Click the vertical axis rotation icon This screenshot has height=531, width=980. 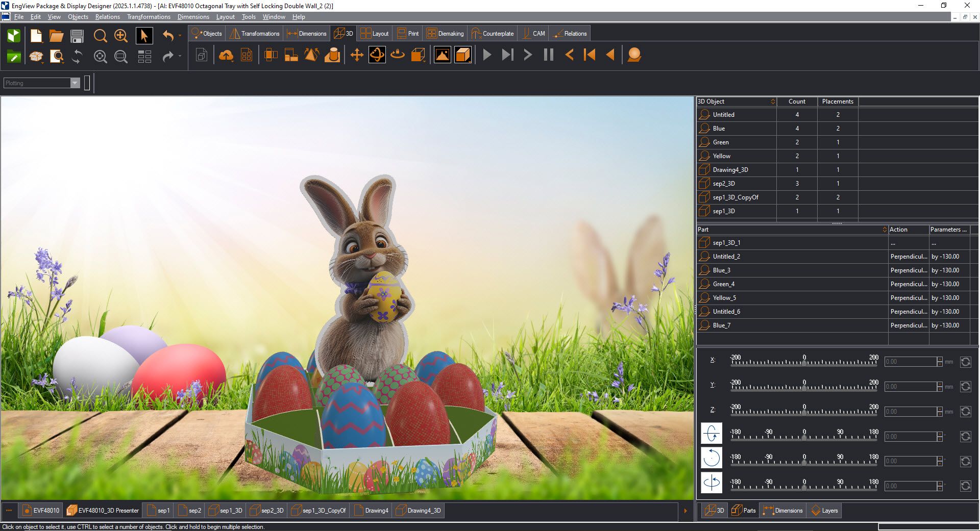pos(712,483)
